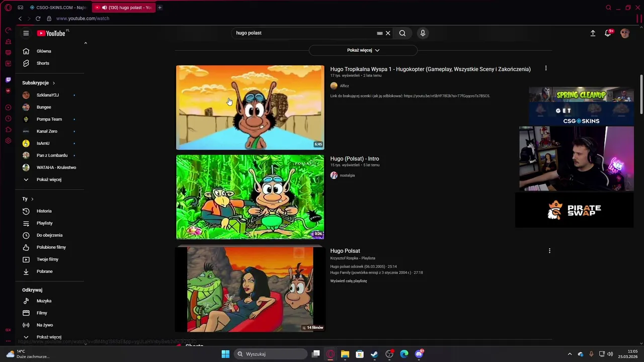Click Windows taskbar 'Wyszukaj' search box
This screenshot has height=362, width=644.
(x=272, y=354)
